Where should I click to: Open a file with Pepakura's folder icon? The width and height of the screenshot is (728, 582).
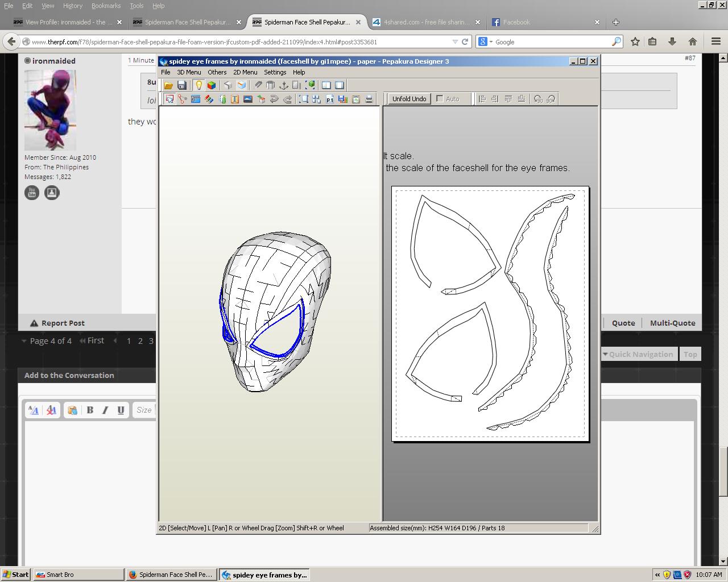(168, 85)
